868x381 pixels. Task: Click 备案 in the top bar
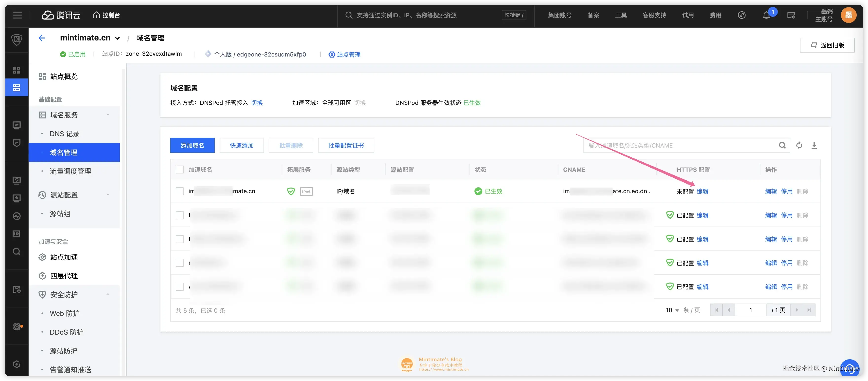(593, 15)
